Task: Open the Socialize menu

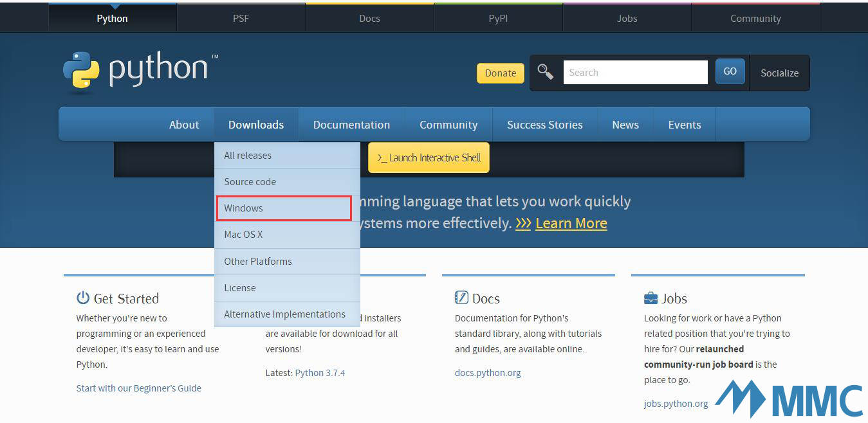Action: (x=780, y=73)
